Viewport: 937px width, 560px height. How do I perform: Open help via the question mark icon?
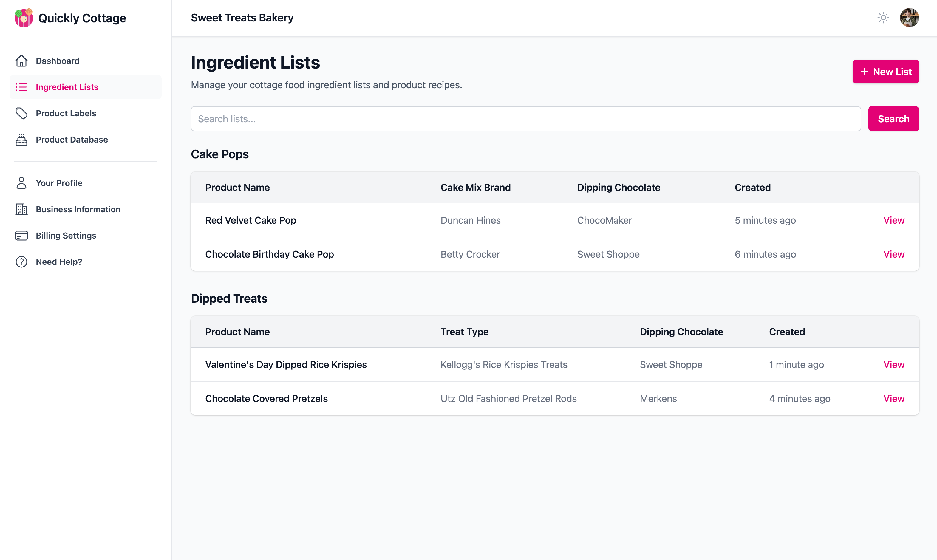coord(21,262)
